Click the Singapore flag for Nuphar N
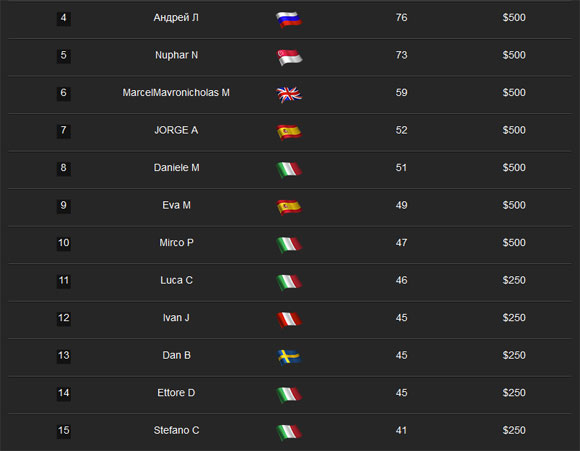Image resolution: width=580 pixels, height=451 pixels. [290, 57]
